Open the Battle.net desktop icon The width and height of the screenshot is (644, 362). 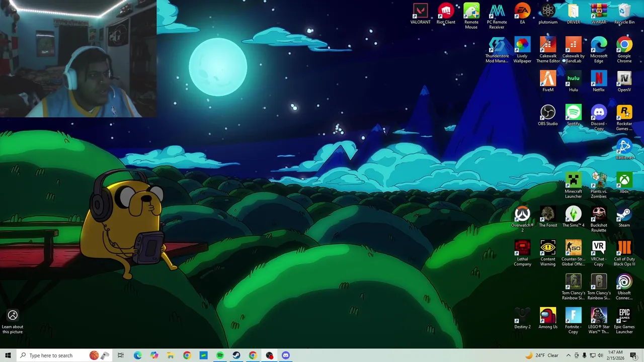point(624,150)
